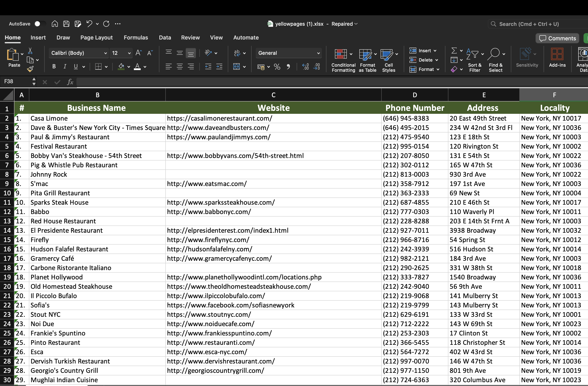The width and height of the screenshot is (588, 386).
Task: Click the Cut scissors icon
Action: (30, 51)
